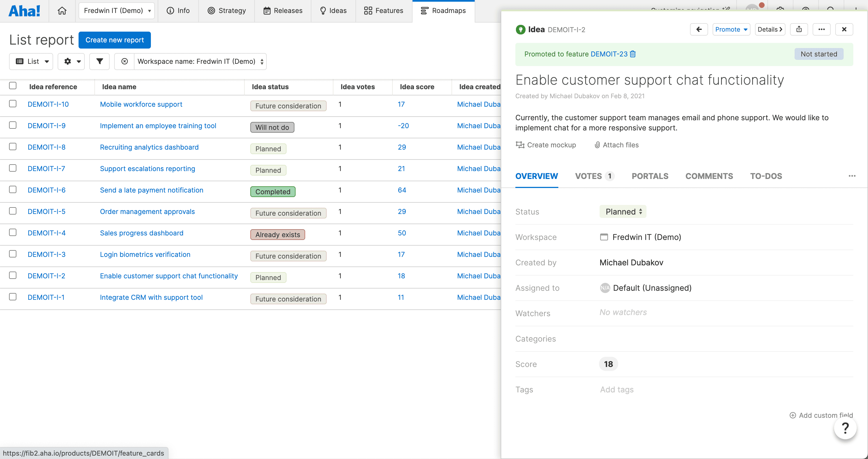Image resolution: width=868 pixels, height=459 pixels.
Task: Click the Add tags field
Action: (617, 390)
